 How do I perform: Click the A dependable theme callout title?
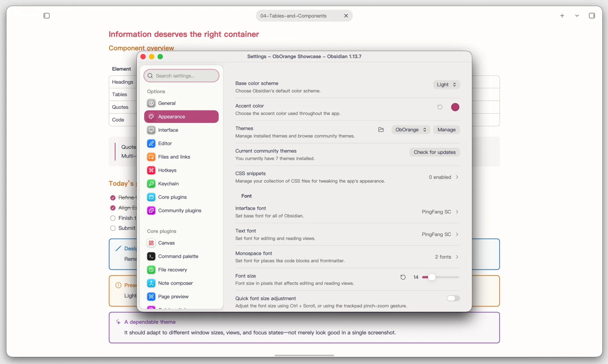pyautogui.click(x=150, y=322)
